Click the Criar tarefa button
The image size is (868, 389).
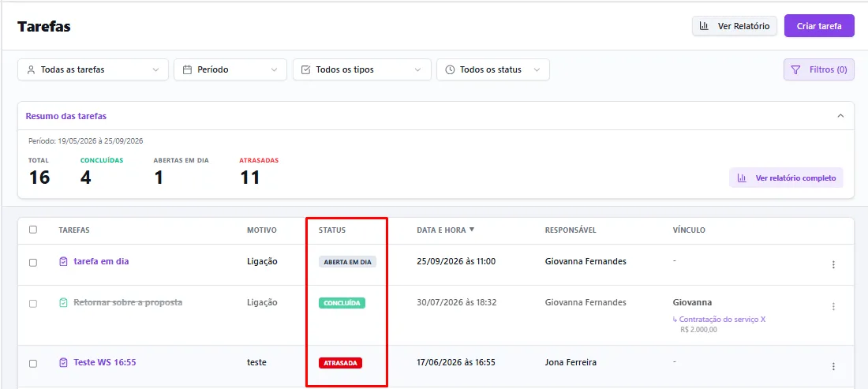coord(819,26)
